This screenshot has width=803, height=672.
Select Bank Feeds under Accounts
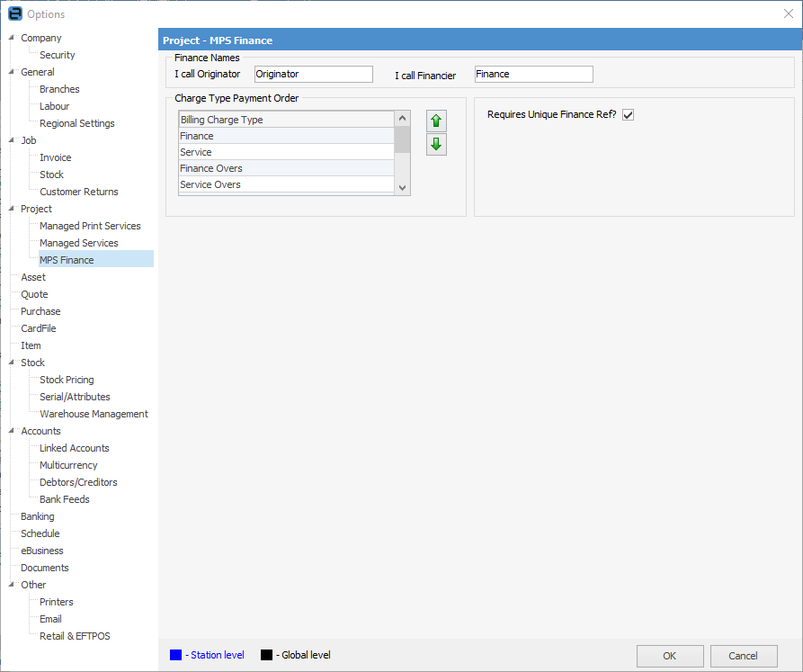[x=64, y=499]
